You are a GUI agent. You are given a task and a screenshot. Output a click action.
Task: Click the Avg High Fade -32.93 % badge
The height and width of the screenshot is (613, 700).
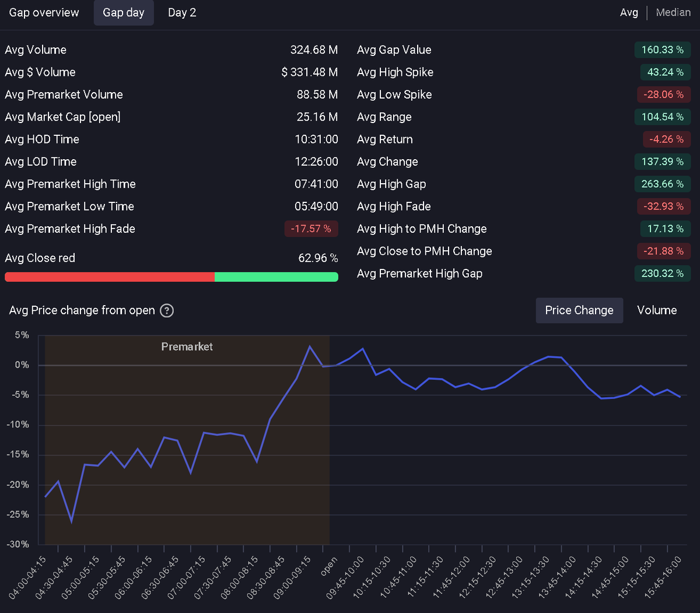pos(664,206)
